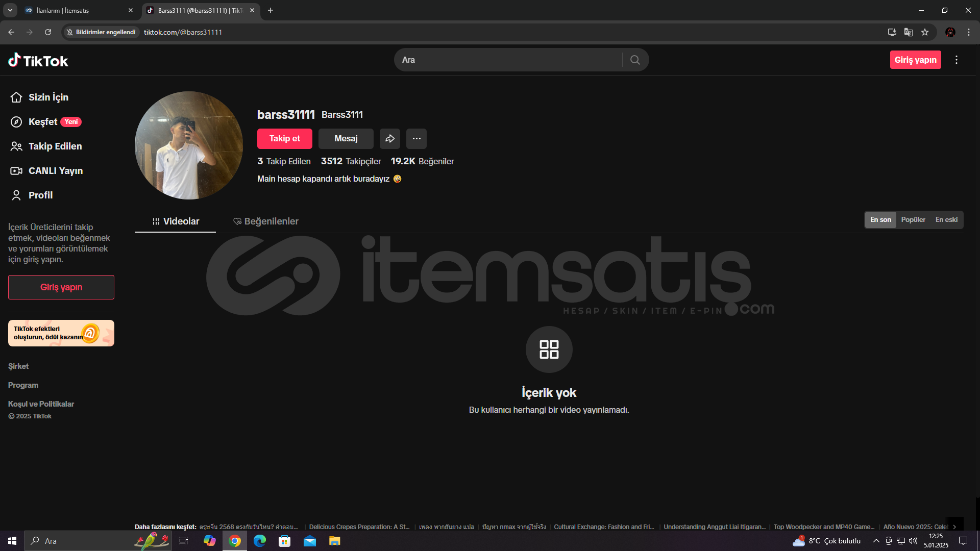This screenshot has width=980, height=551.
Task: Click the 19.2K Beğeniler count
Action: (x=422, y=161)
